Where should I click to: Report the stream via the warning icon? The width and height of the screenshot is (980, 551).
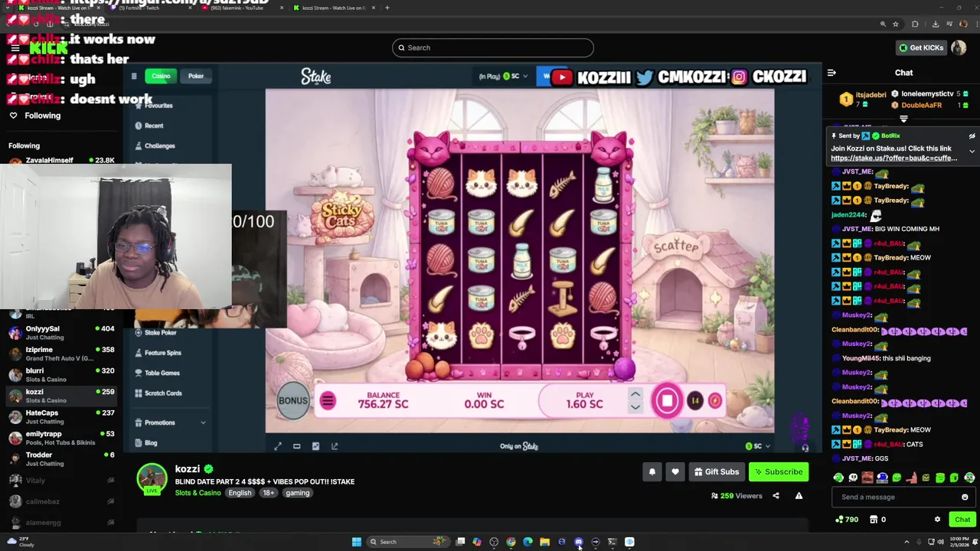799,496
